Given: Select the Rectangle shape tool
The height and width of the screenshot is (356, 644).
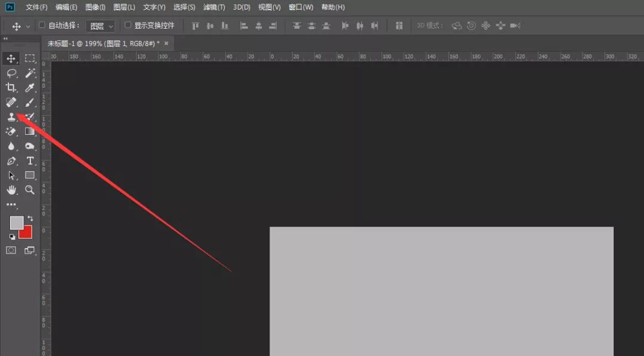Looking at the screenshot, I should tap(30, 175).
